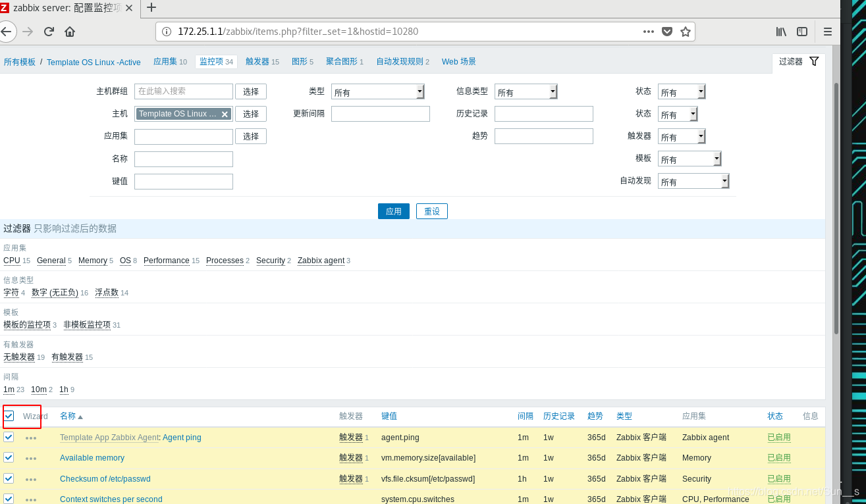Uncheck Context switches per second checkbox
This screenshot has height=504, width=866.
(9, 499)
